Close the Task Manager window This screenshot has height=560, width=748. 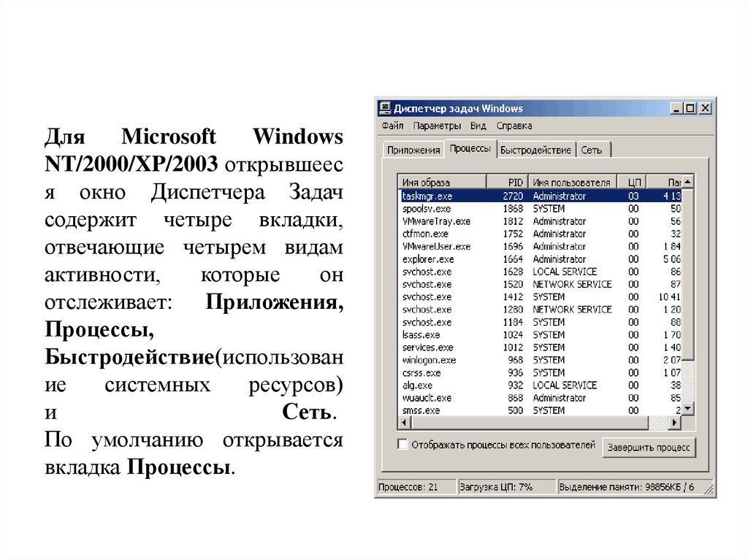tap(706, 108)
